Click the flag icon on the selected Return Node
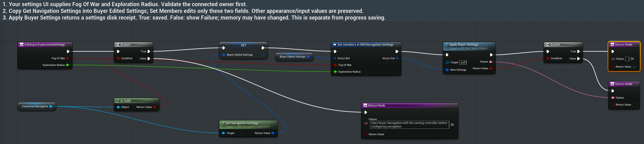644x144 pixels. click(632, 59)
